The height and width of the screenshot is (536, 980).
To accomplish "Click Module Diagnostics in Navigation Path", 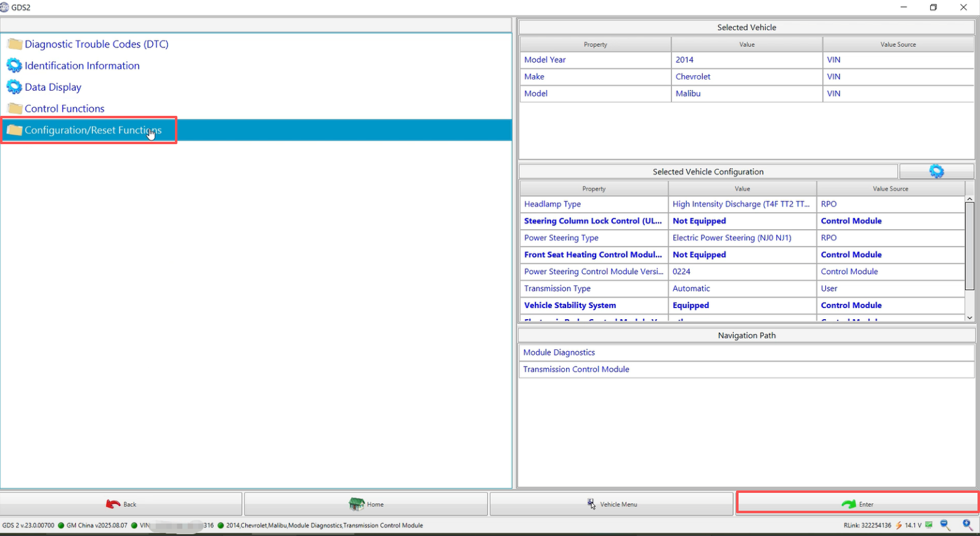I will click(559, 352).
